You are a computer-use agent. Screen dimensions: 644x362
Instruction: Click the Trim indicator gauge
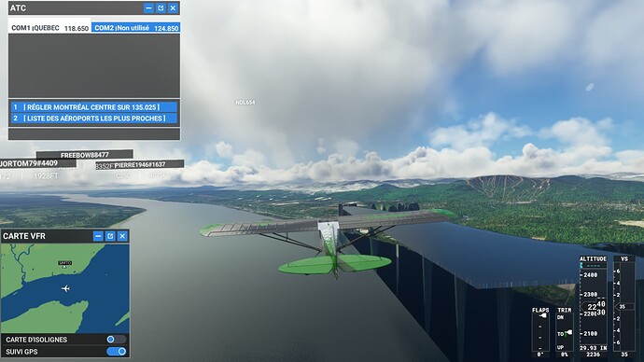coord(565,332)
